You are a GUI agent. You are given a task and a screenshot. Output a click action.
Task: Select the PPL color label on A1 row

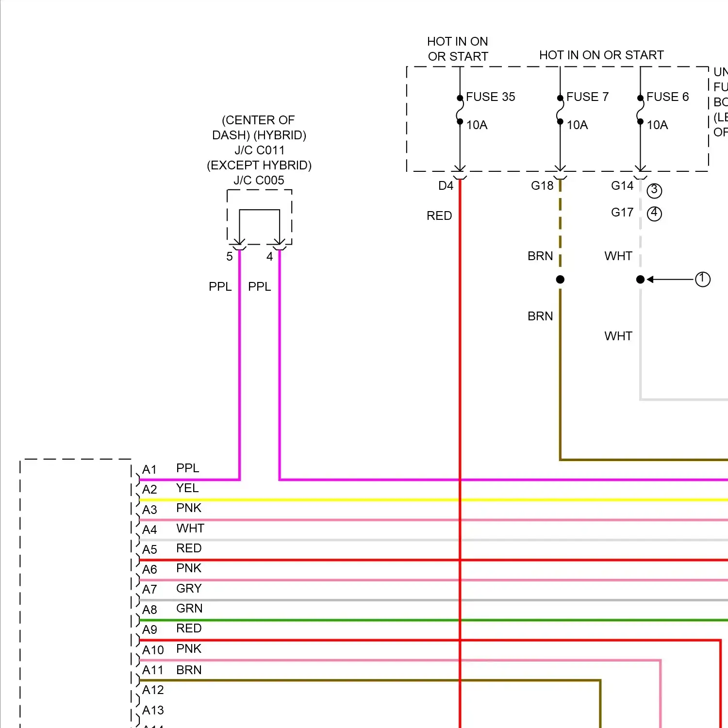[x=187, y=468]
